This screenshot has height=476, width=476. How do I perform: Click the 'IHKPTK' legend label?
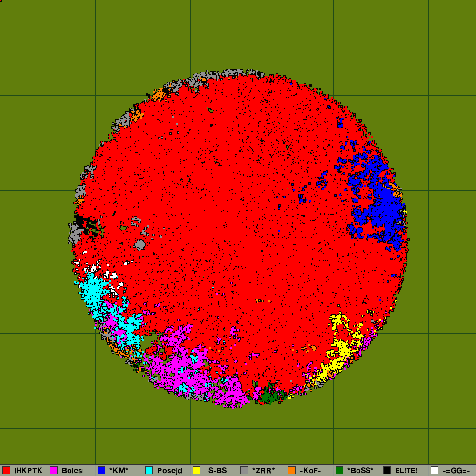click(x=28, y=471)
